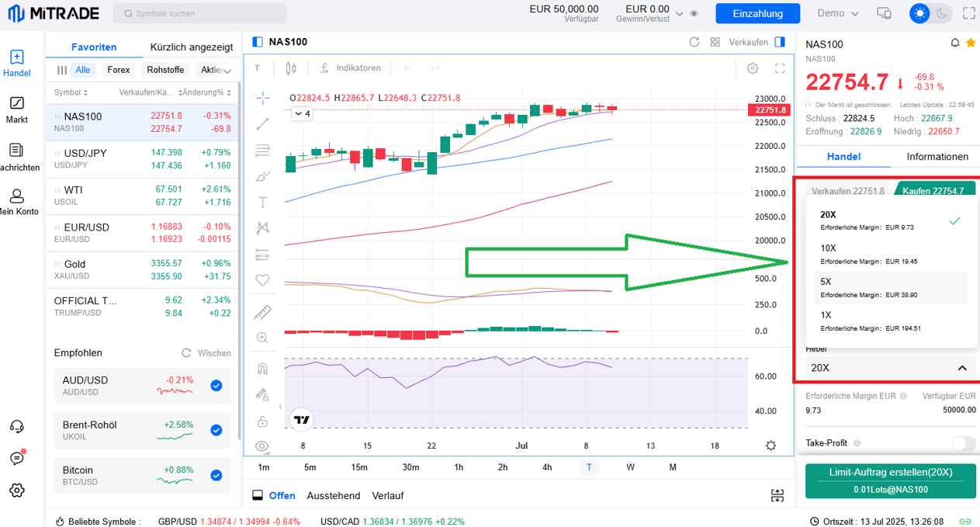Viewport: 980px width, 527px height.
Task: Open positions layout icon at bottom right
Action: pyautogui.click(x=777, y=496)
